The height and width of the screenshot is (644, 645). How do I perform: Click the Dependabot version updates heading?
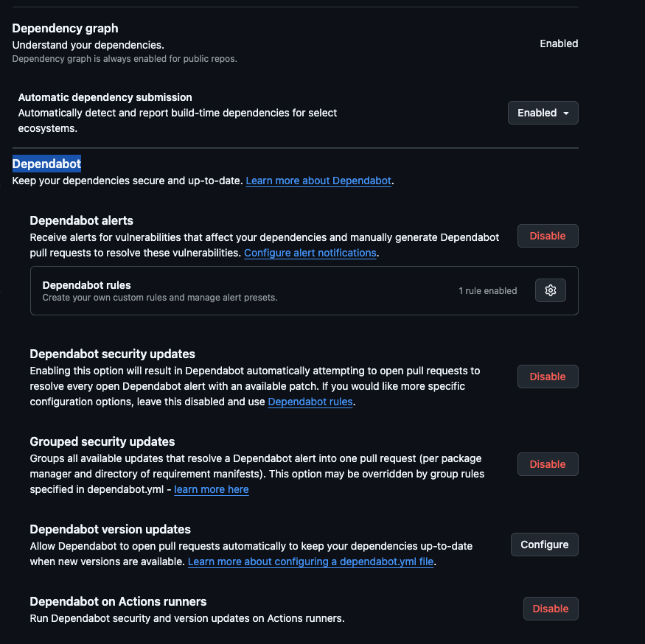tap(110, 529)
